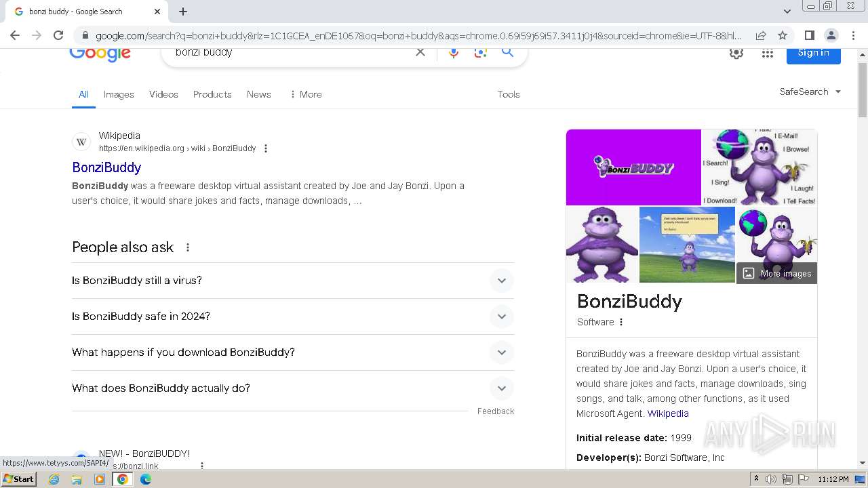Viewport: 868px width, 488px height.
Task: Follow the Wikipedia link in knowledge panel
Action: (x=668, y=413)
